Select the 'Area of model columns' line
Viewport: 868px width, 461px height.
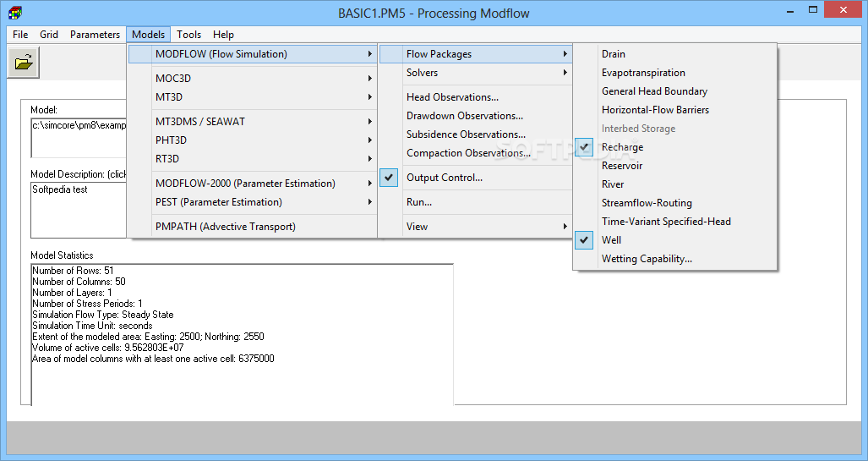(x=153, y=359)
